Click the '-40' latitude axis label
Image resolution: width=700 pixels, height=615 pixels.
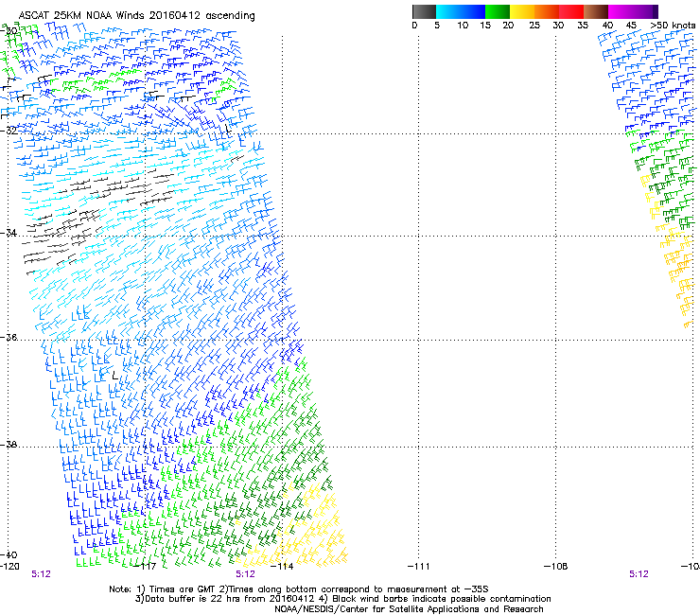tap(9, 554)
